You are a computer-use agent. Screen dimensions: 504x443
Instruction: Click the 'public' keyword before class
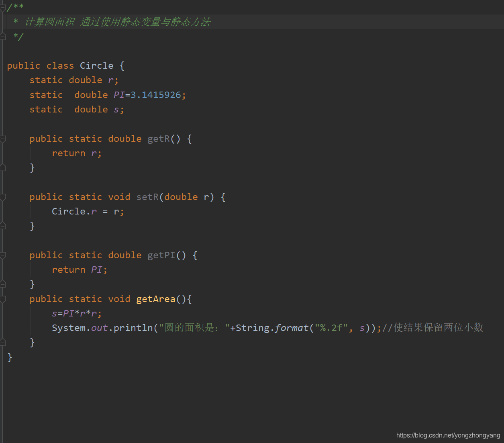[x=24, y=66]
